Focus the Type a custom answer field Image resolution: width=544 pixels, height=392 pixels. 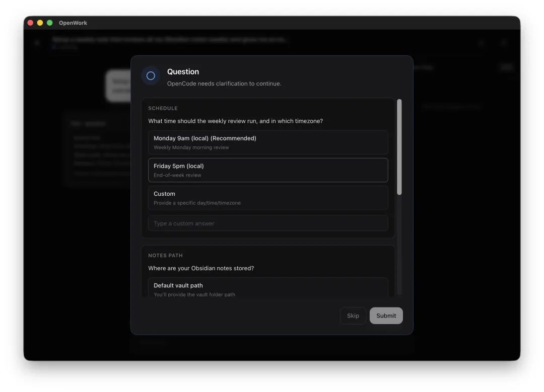[268, 223]
